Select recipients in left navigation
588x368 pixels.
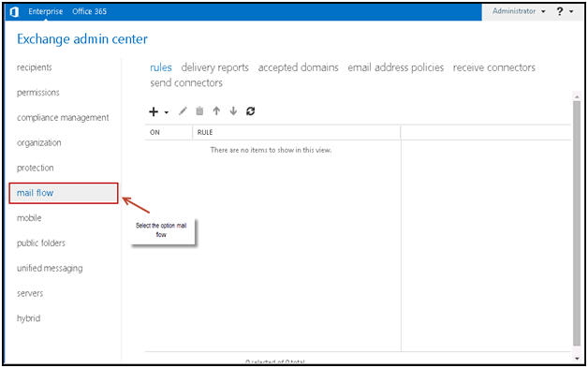coord(34,67)
